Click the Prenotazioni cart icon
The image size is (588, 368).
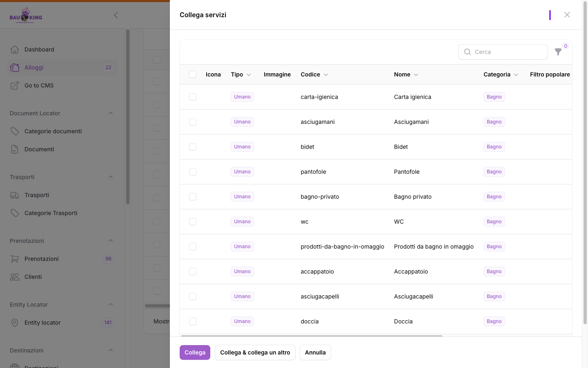[x=15, y=259]
